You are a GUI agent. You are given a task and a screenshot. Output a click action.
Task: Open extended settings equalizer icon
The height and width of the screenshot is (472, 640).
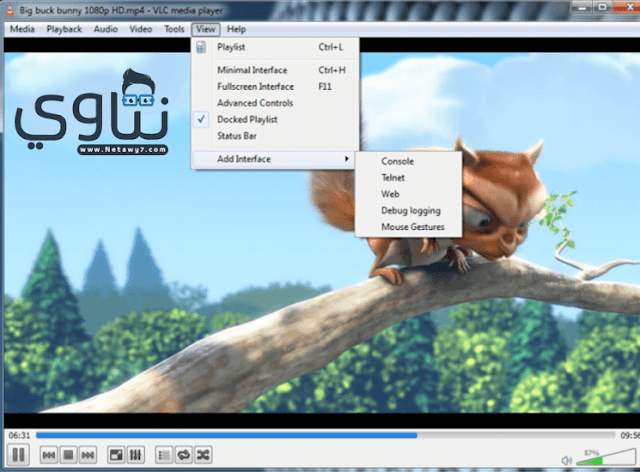click(136, 455)
